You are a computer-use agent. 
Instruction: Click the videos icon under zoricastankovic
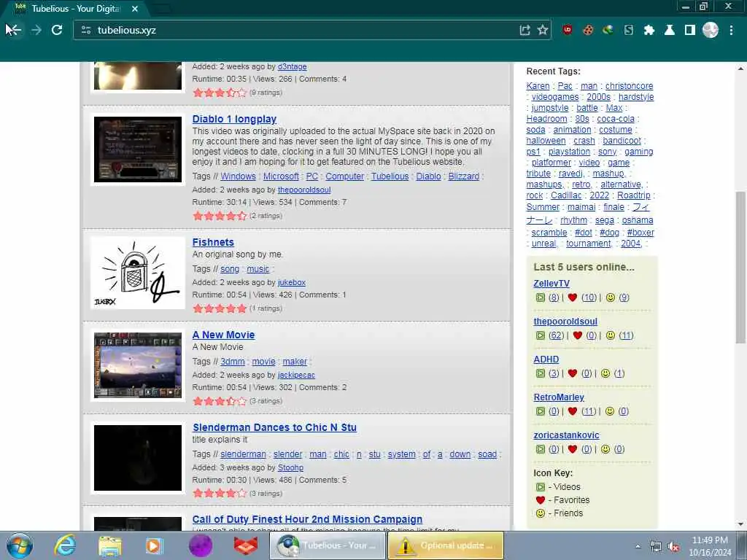pyautogui.click(x=541, y=449)
